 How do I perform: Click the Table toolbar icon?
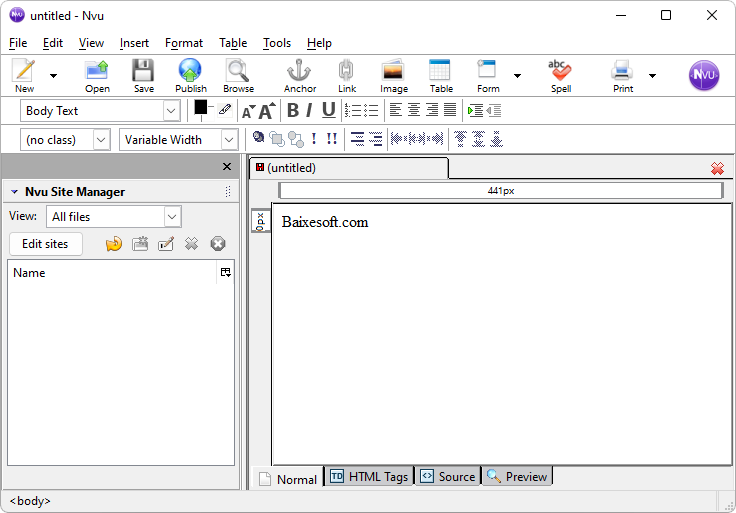pos(441,75)
